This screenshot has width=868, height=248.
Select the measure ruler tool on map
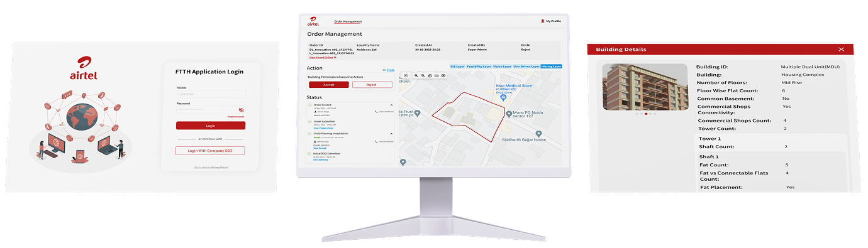pyautogui.click(x=437, y=75)
